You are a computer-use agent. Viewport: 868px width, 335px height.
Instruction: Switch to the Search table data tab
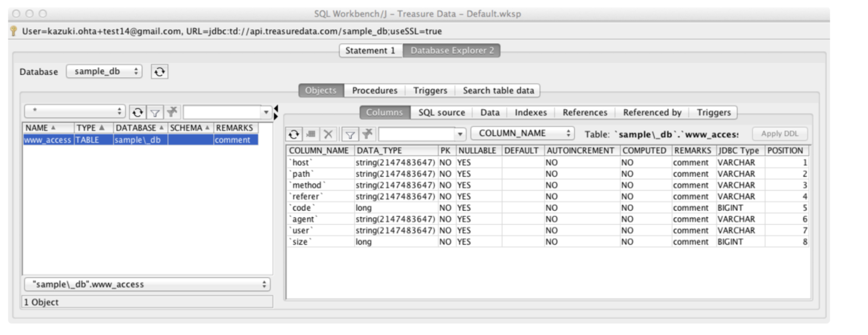[x=498, y=90]
